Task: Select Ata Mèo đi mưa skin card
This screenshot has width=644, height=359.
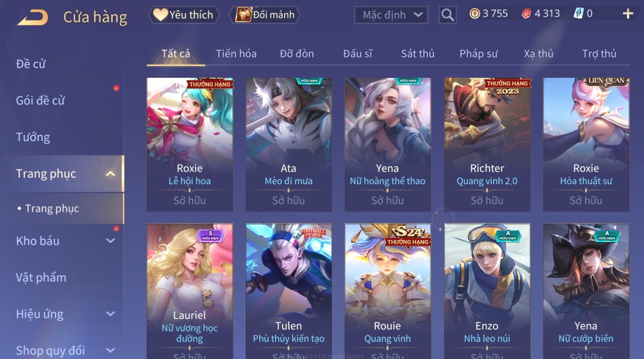Action: (x=288, y=144)
